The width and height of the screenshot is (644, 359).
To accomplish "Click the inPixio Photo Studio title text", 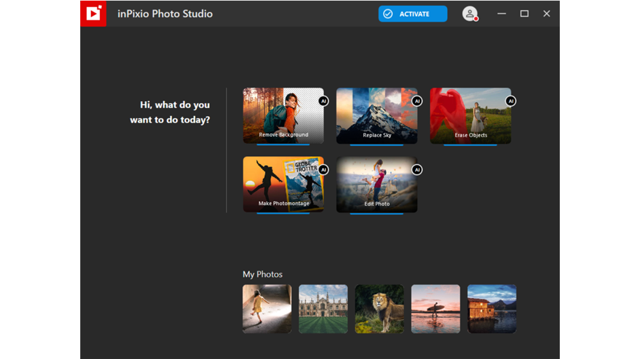I will click(x=165, y=14).
